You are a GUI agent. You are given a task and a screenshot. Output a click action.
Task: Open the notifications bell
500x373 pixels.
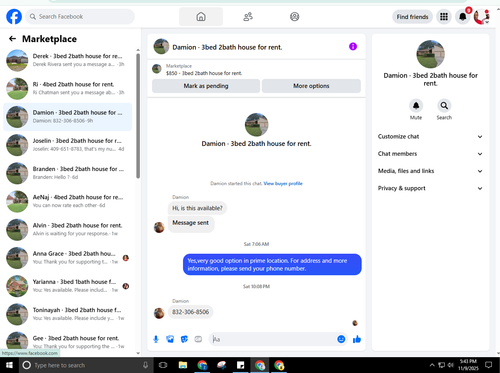point(462,17)
